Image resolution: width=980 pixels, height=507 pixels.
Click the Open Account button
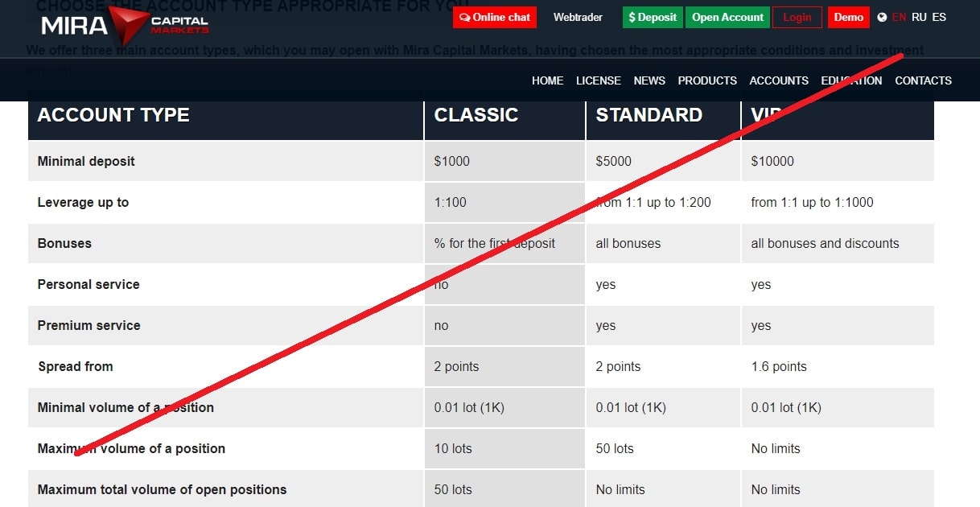(727, 17)
